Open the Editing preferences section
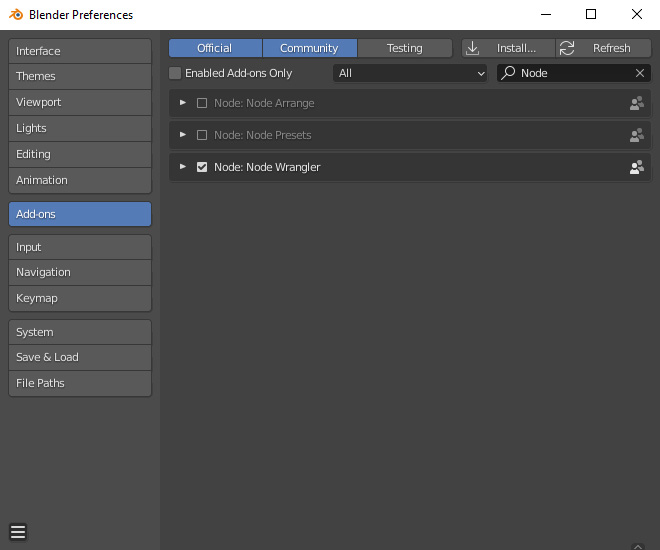Screen dimensions: 660x550 [x=80, y=154]
